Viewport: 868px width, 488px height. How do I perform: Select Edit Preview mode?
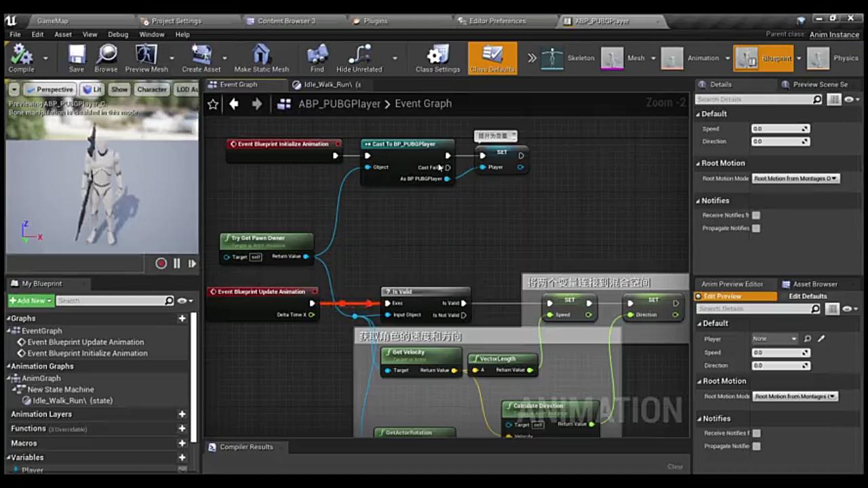click(736, 296)
